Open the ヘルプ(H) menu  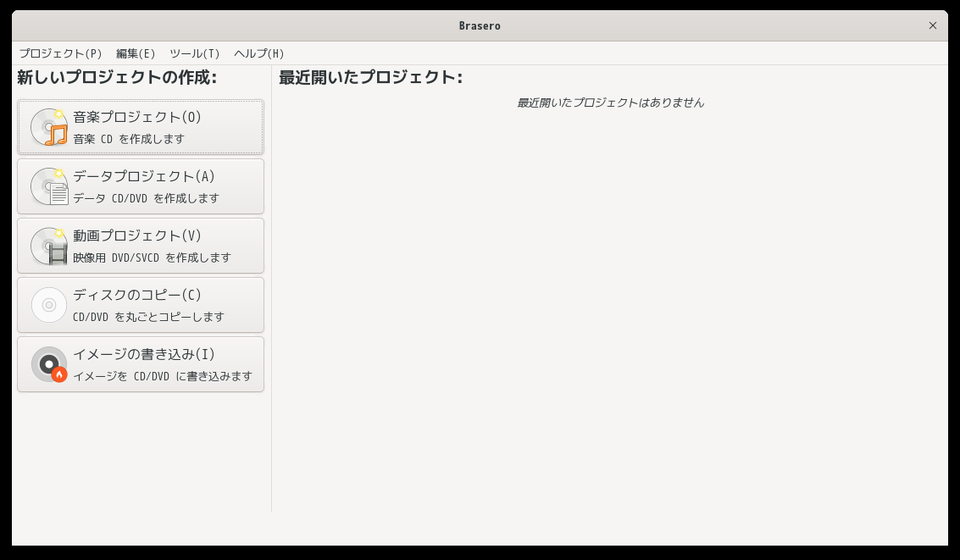258,53
